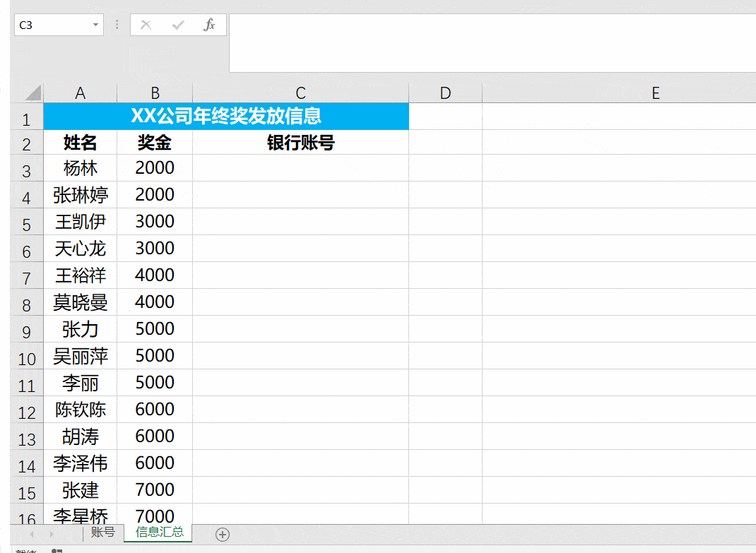This screenshot has height=553, width=756.
Task: Click the Name Box showing C3
Action: (52, 25)
